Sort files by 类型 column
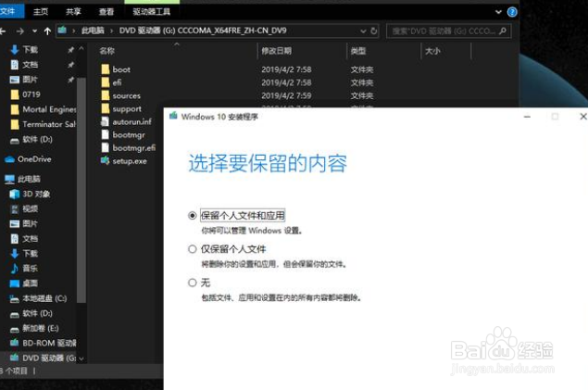588x390 pixels. tap(358, 51)
